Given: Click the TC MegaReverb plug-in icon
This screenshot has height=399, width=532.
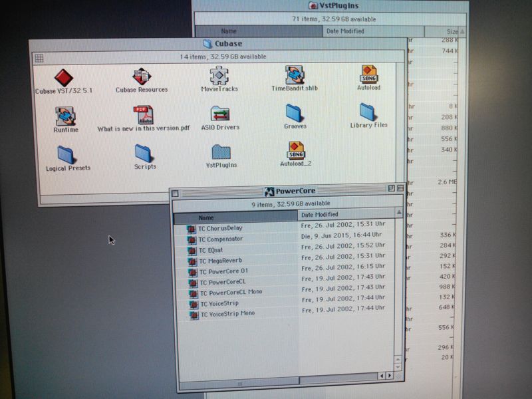Looking at the screenshot, I should 192,261.
